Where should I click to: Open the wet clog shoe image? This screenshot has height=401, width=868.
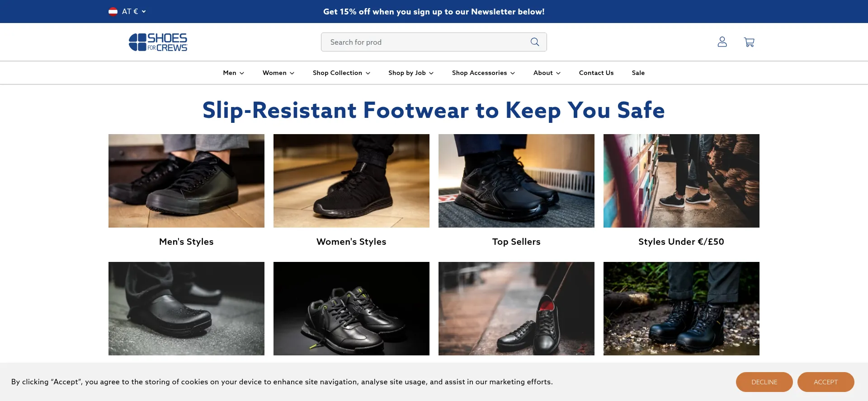[x=186, y=308]
